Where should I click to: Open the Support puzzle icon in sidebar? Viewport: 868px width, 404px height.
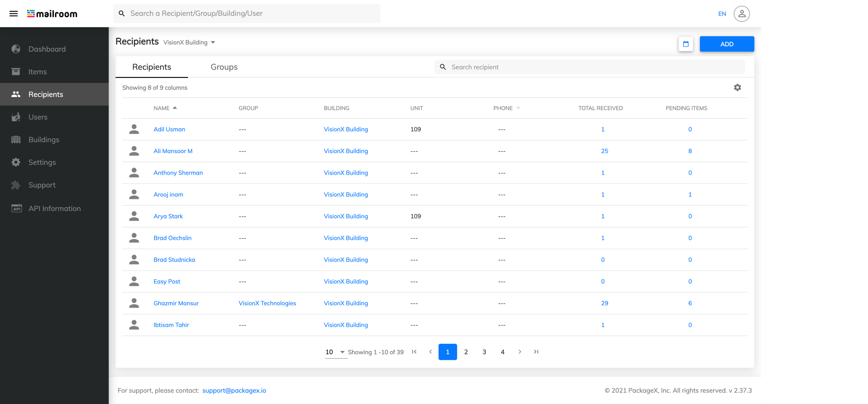click(x=16, y=185)
